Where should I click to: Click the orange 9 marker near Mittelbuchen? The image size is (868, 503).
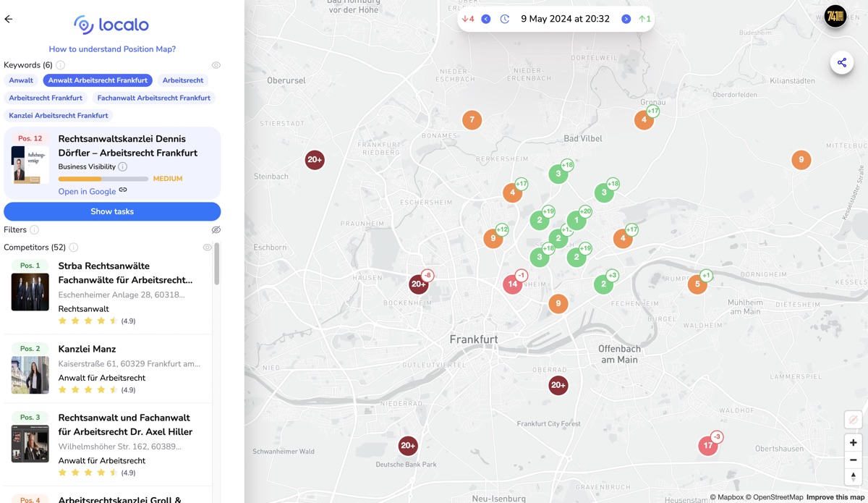[x=801, y=159]
